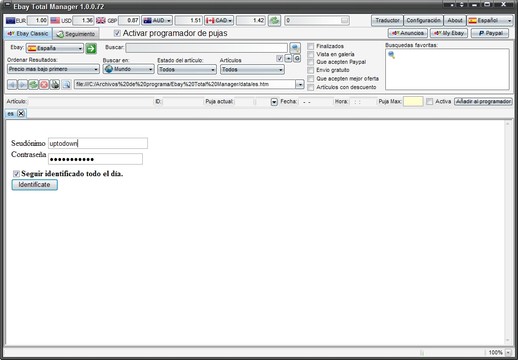Viewport: 518px width, 360px height.
Task: Reload the page using green refresh icon
Action: coord(33,84)
